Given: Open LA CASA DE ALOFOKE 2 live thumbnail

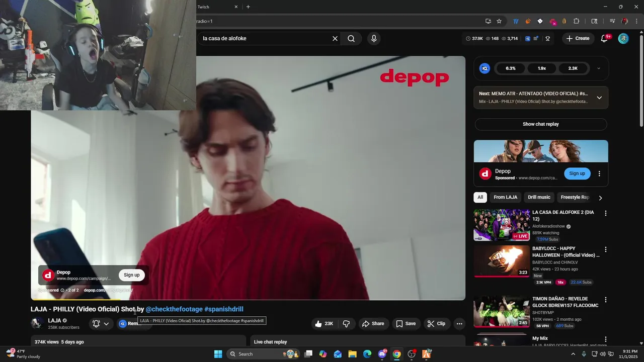Looking at the screenshot, I should coord(502,225).
